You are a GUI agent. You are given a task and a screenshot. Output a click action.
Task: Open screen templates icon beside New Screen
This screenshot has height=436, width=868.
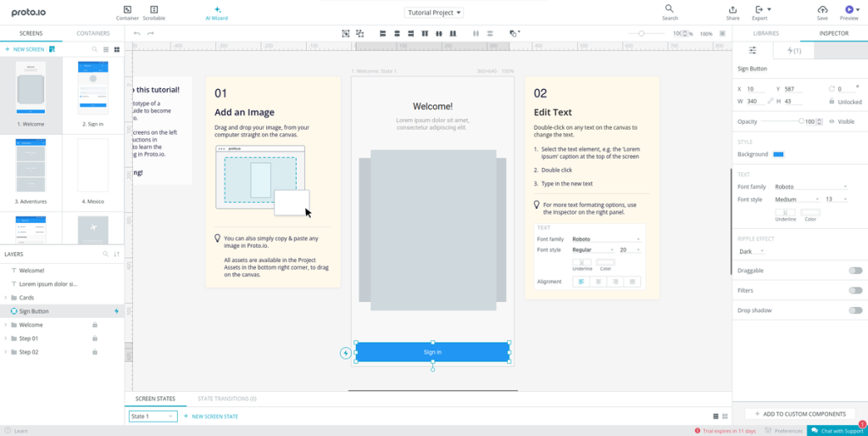(x=52, y=49)
